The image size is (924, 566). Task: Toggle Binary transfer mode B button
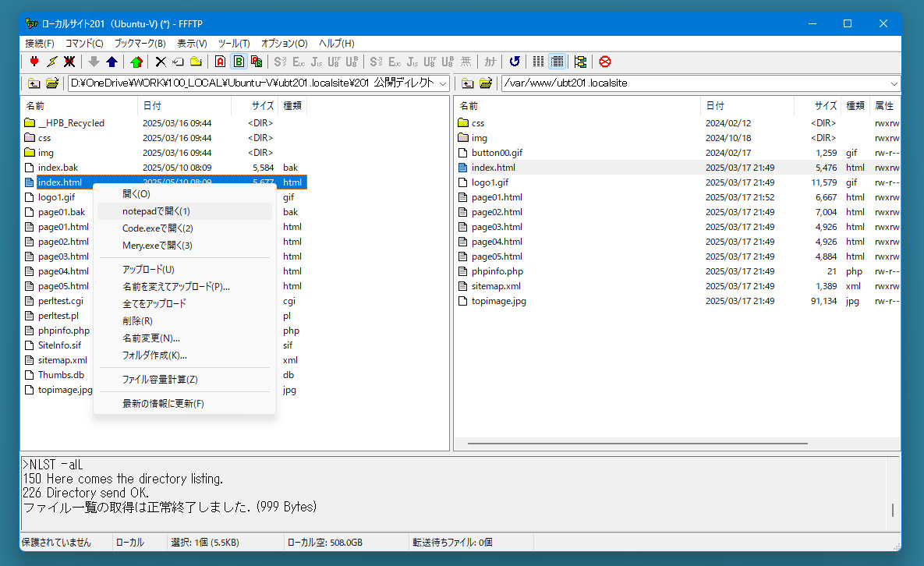click(239, 62)
